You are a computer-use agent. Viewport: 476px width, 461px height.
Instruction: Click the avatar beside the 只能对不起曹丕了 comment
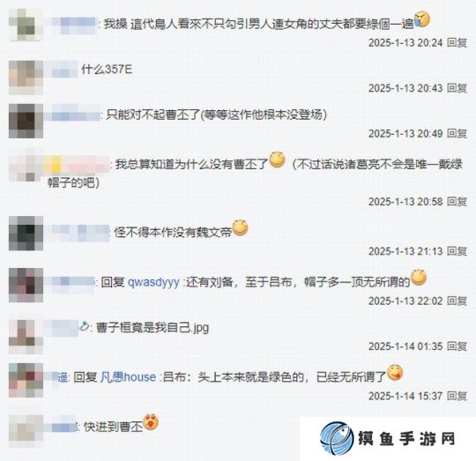[x=26, y=121]
